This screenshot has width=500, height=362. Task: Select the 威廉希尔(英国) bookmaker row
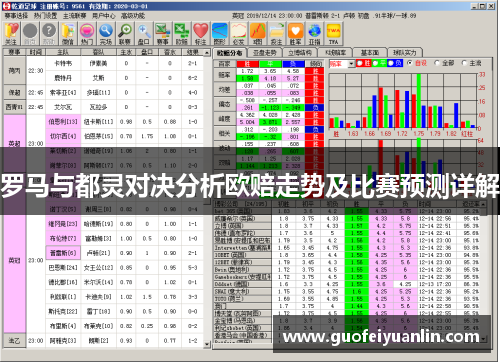(x=350, y=219)
